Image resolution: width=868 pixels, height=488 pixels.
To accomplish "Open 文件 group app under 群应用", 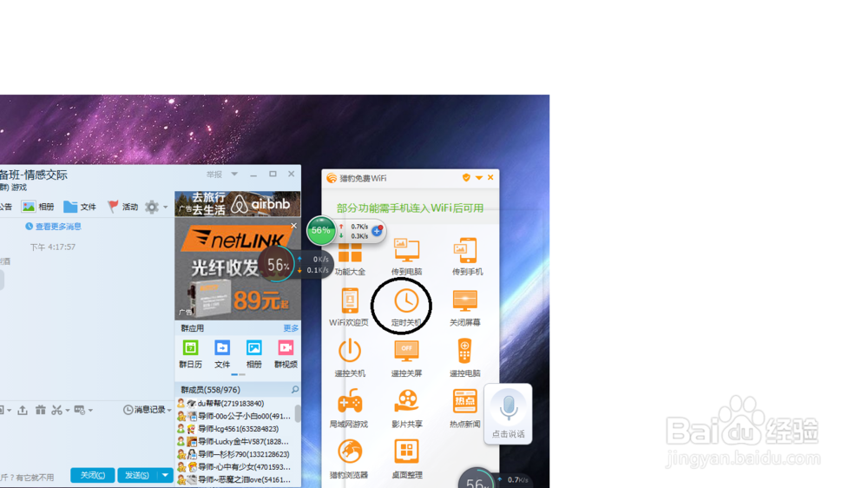I will click(222, 354).
